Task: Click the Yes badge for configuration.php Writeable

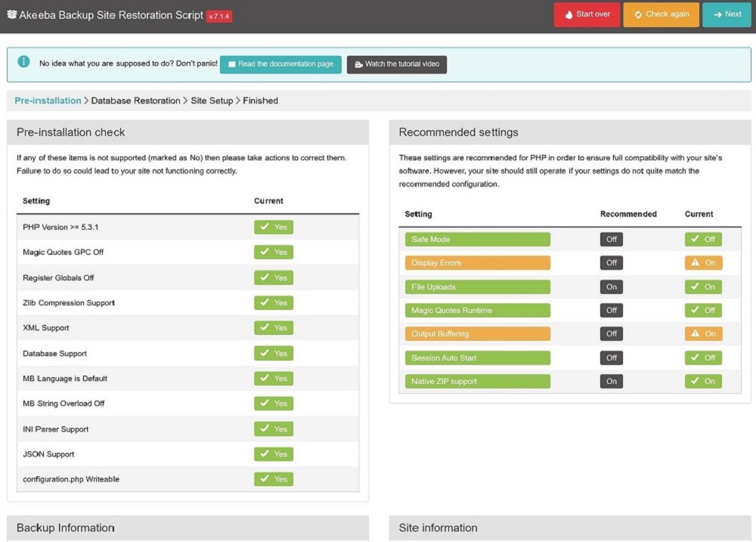Action: 274,479
